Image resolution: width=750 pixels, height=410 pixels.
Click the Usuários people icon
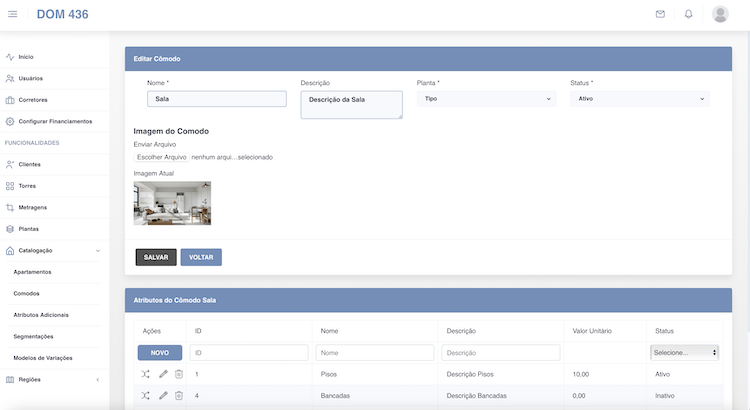click(x=10, y=78)
